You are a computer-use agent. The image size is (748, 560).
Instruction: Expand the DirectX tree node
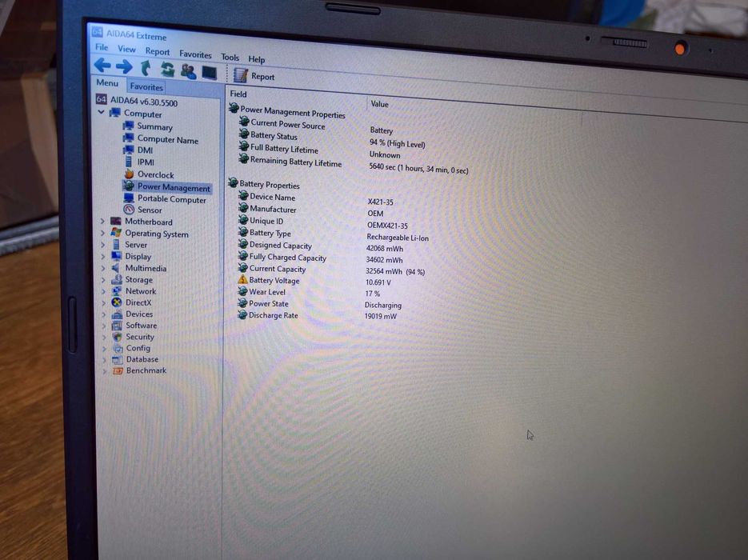(x=103, y=302)
